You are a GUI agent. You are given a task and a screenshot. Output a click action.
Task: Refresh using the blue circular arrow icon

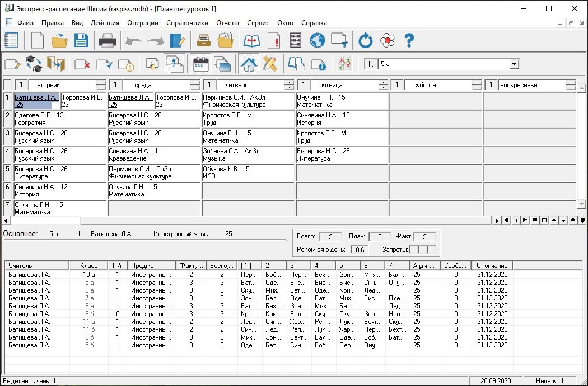365,40
